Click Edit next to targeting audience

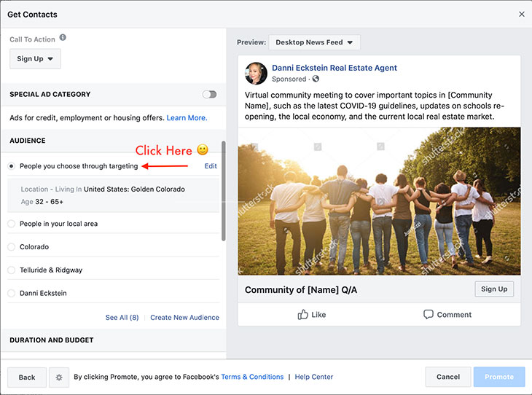click(x=211, y=166)
